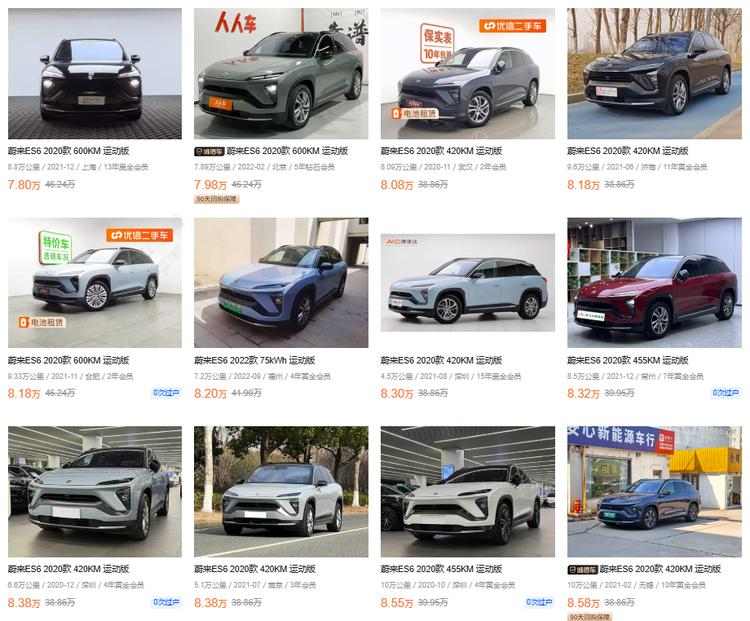Viewport: 750px width, 621px height.
Task: Open the 蔚来ES6 2022款 75kWh 运动版 title link
Action: (254, 360)
